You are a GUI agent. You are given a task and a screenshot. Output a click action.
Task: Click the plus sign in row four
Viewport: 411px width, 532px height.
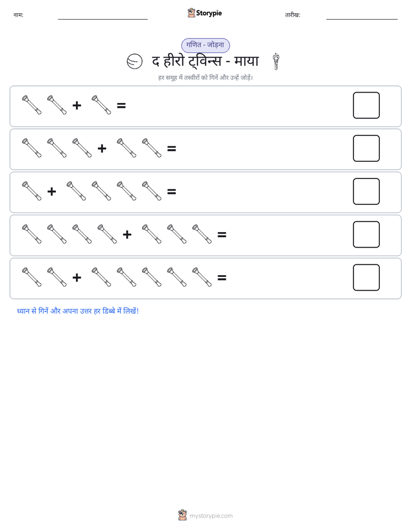[x=127, y=234]
